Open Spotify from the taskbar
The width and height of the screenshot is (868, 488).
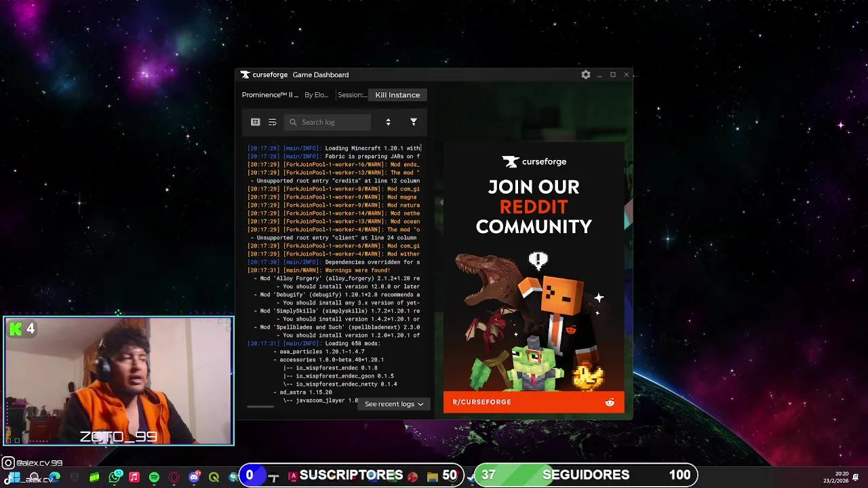point(154,477)
